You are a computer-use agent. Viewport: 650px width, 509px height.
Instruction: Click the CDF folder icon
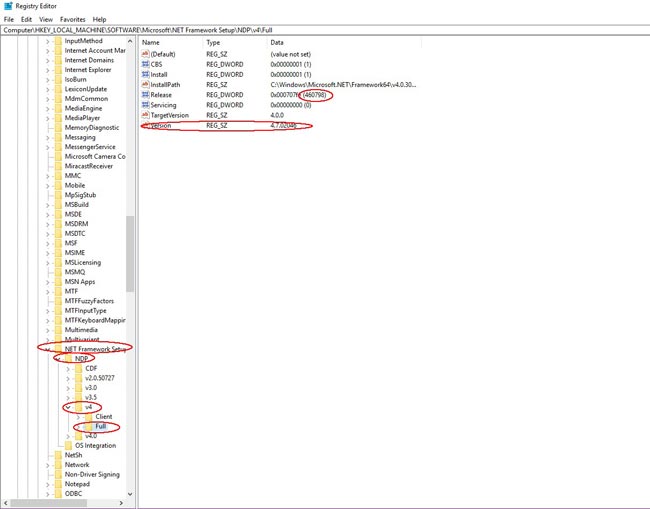click(78, 368)
